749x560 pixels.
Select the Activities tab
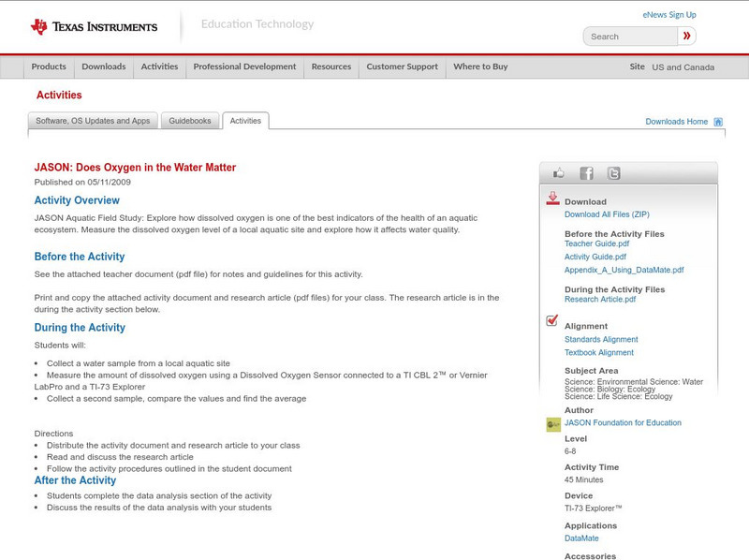click(245, 121)
